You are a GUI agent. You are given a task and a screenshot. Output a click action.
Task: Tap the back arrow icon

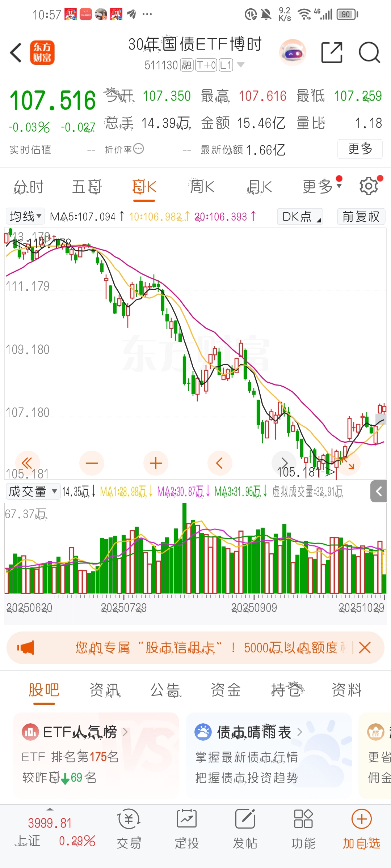point(16,53)
